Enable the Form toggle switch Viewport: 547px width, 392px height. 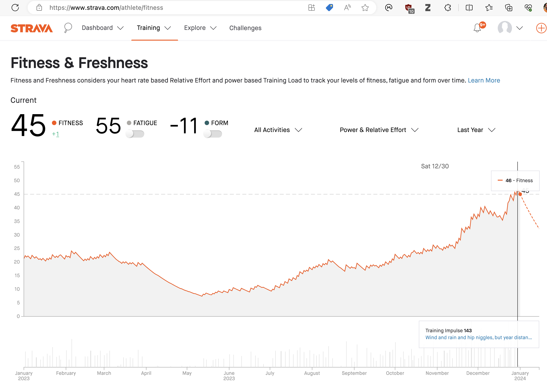point(212,134)
